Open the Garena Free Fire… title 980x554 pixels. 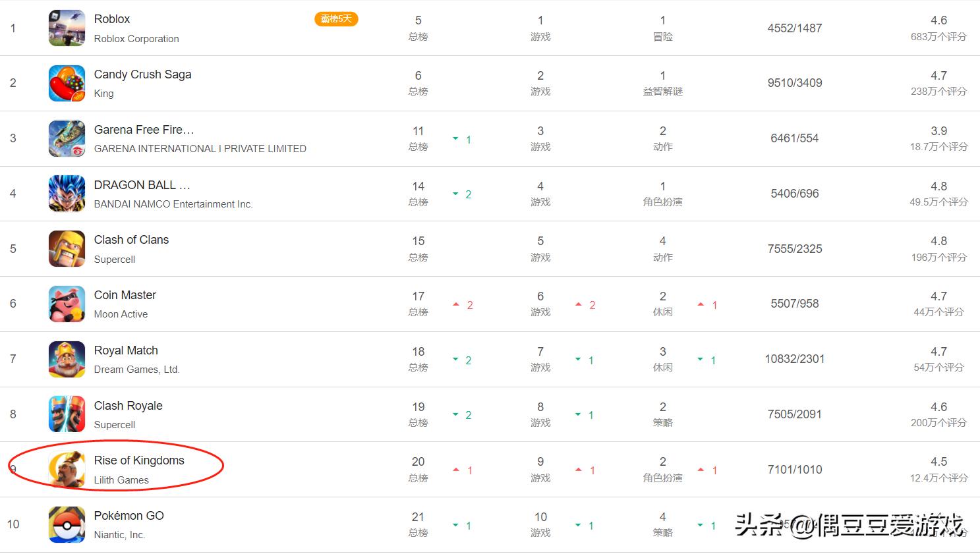[x=144, y=130]
